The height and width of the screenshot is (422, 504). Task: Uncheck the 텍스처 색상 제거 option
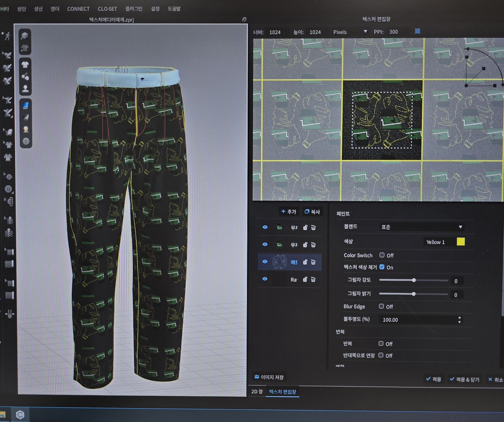382,267
